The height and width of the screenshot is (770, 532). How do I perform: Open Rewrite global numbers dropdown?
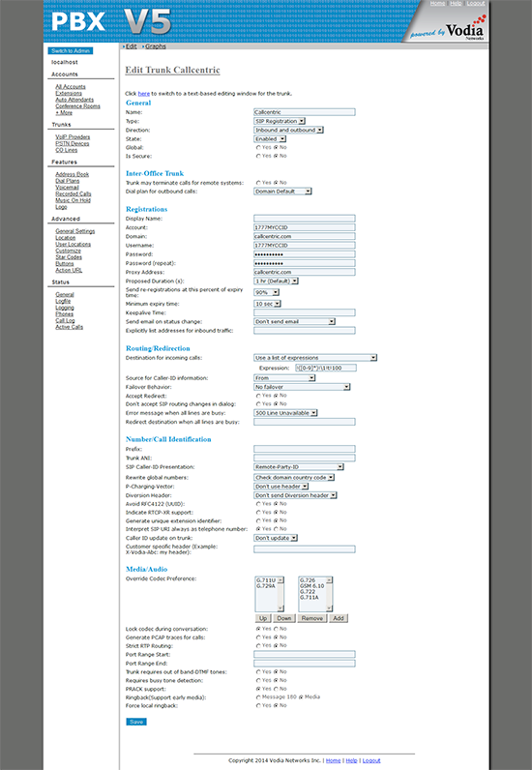[294, 477]
